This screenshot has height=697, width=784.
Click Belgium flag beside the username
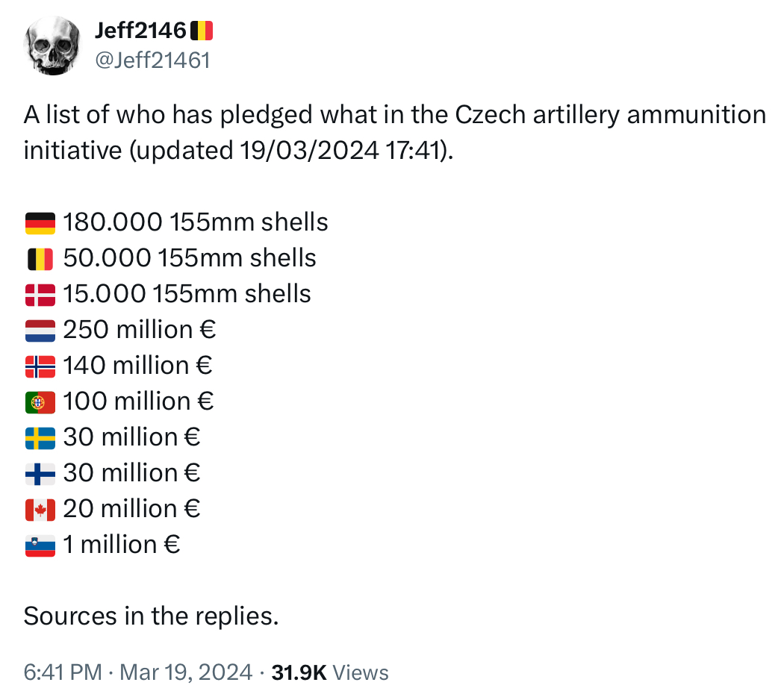[x=202, y=31]
